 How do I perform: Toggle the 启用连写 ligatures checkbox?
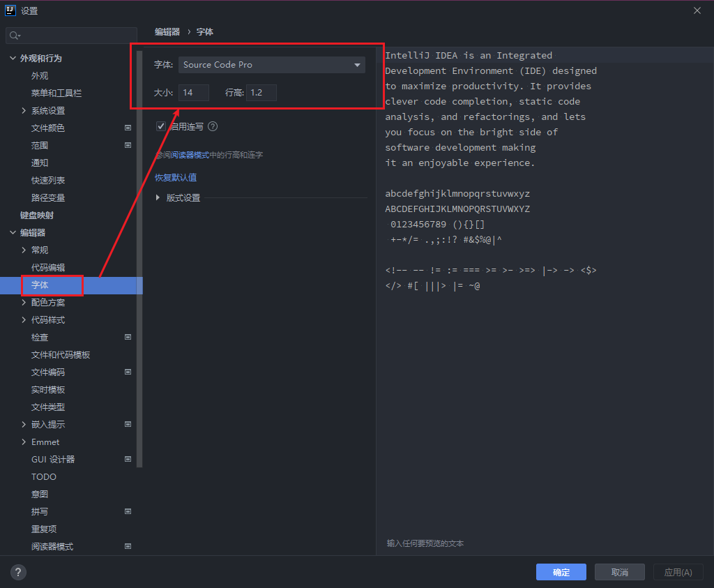point(161,126)
